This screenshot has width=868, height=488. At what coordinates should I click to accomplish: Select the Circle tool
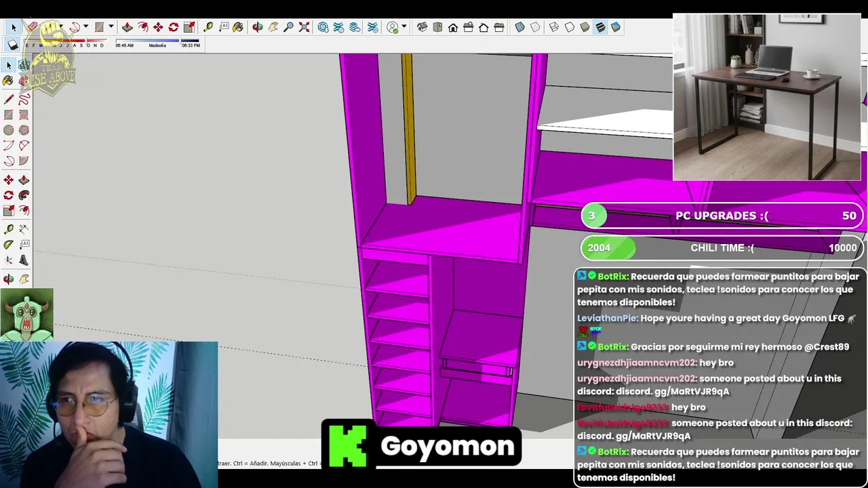click(8, 130)
